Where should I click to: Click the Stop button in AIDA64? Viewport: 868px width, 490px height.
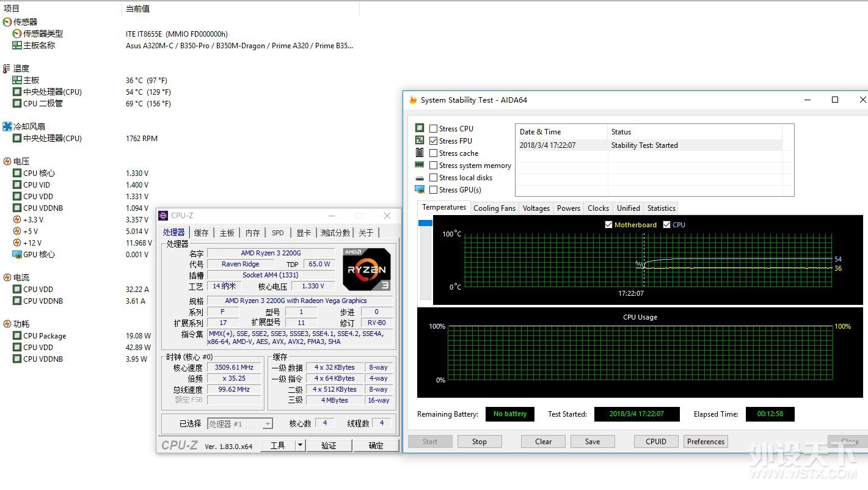(x=480, y=442)
